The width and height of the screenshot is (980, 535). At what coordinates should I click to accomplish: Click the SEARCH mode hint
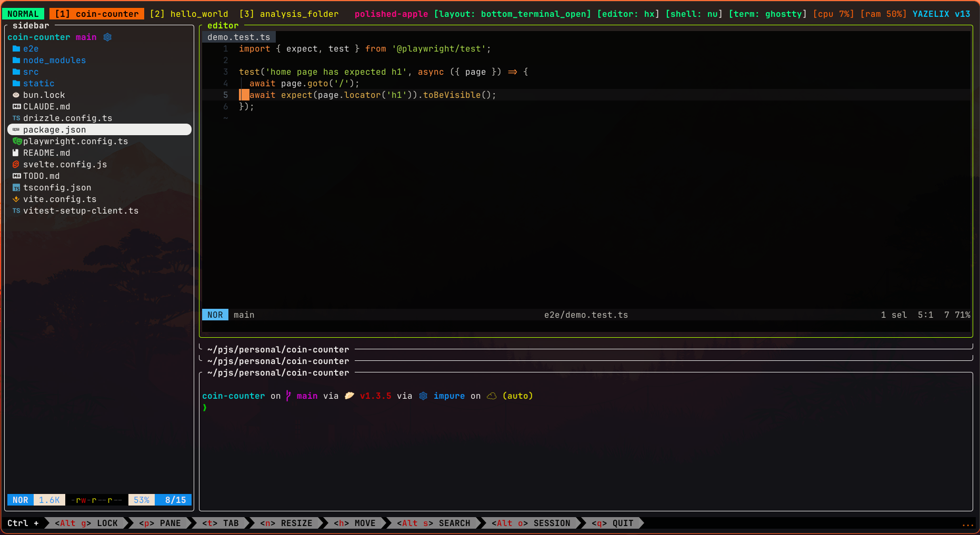(434, 523)
